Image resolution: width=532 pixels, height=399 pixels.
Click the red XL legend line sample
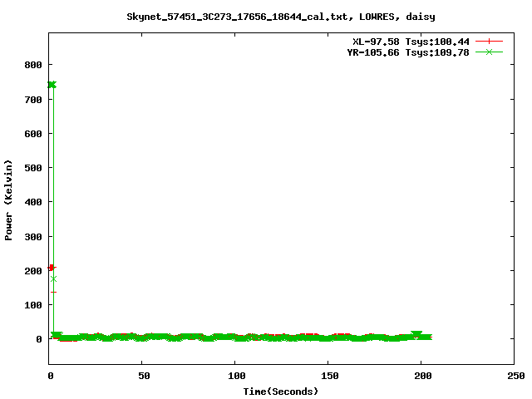(489, 42)
